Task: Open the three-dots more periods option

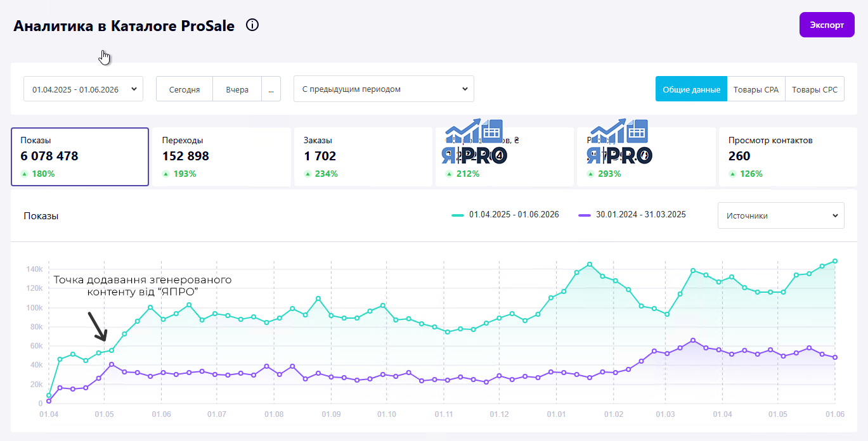Action: (271, 89)
